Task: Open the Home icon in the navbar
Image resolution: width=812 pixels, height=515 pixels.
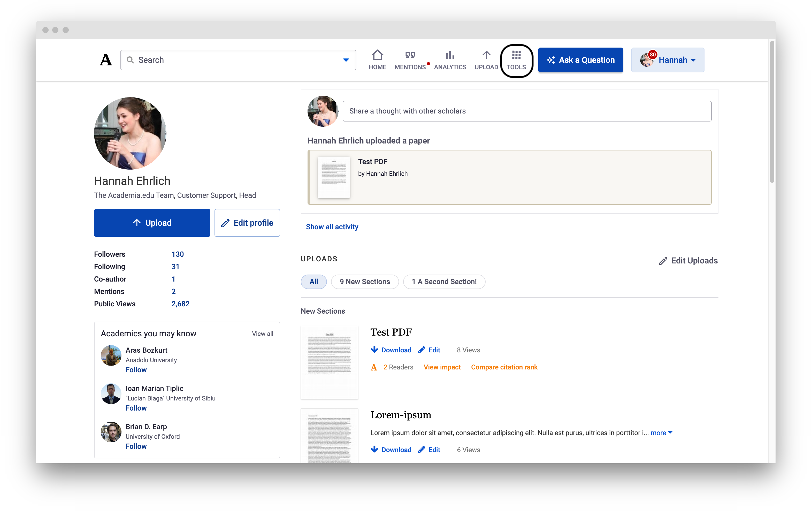Action: (377, 55)
